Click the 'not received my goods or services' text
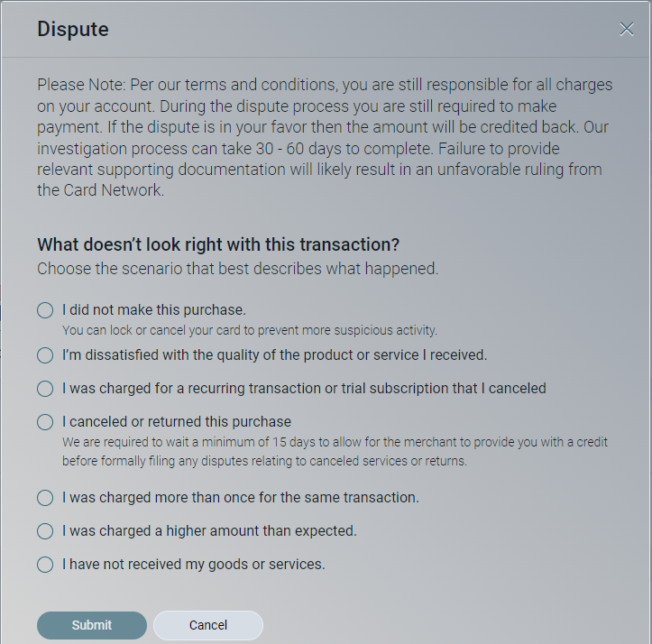The image size is (652, 644). point(193,565)
